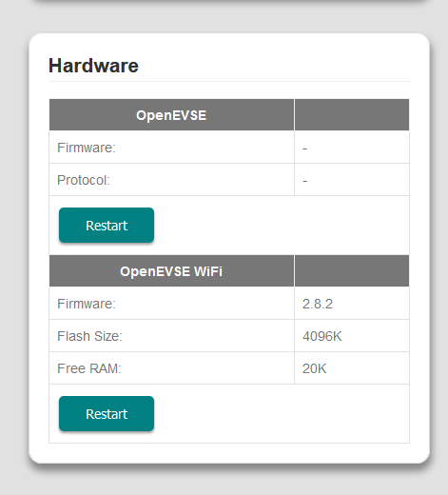This screenshot has width=448, height=495.
Task: Click Restart under the OpenEVSE section
Action: (x=107, y=226)
